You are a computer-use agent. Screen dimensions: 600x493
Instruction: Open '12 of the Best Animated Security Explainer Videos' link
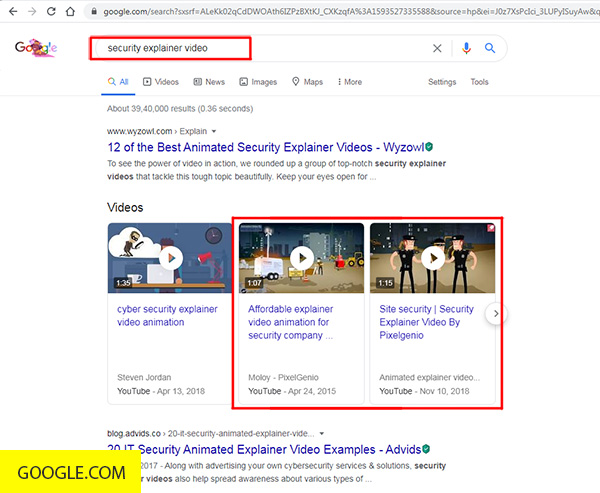266,147
